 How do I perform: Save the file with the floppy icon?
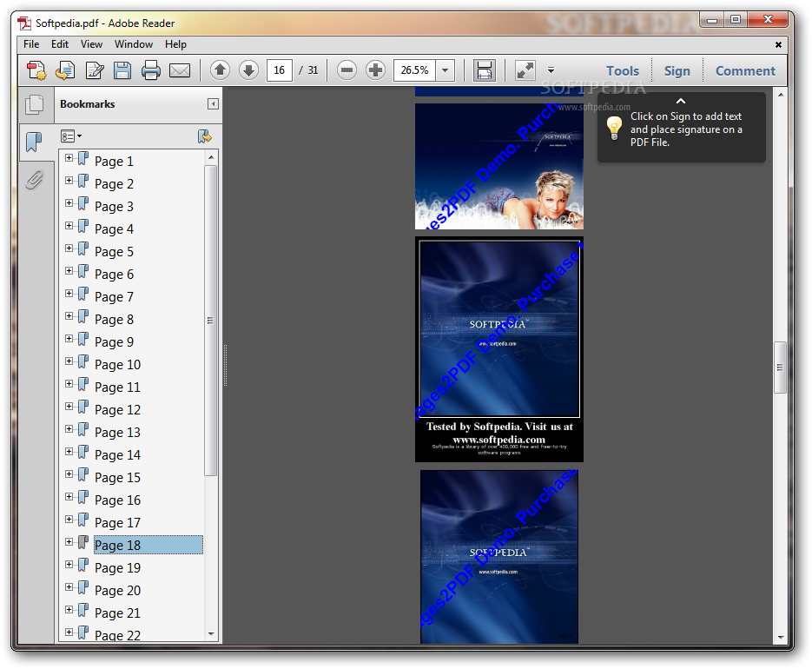pyautogui.click(x=122, y=70)
